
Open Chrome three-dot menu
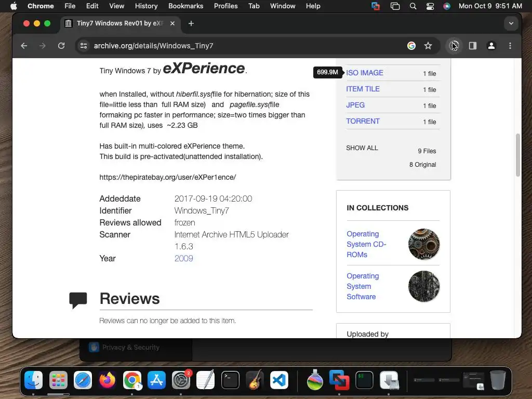click(510, 46)
